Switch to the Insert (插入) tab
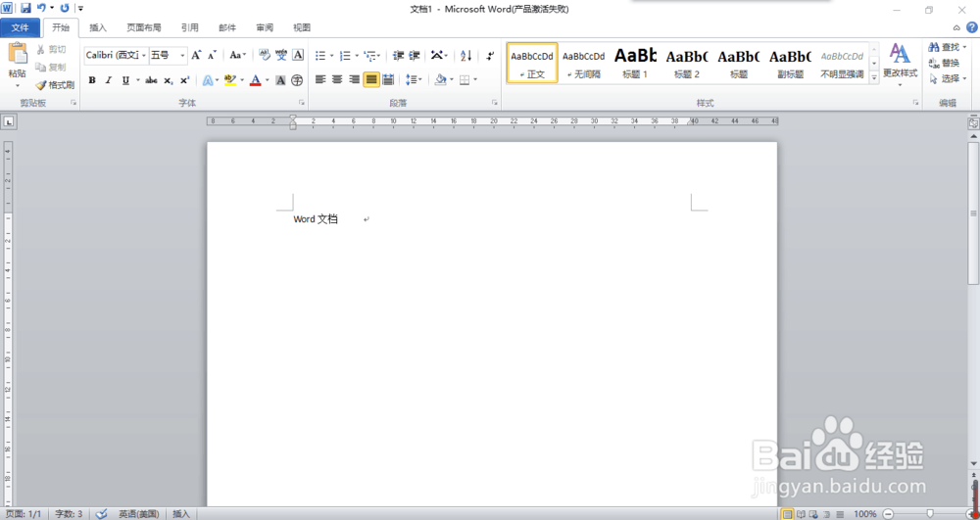Image resolution: width=980 pixels, height=520 pixels. coord(98,27)
